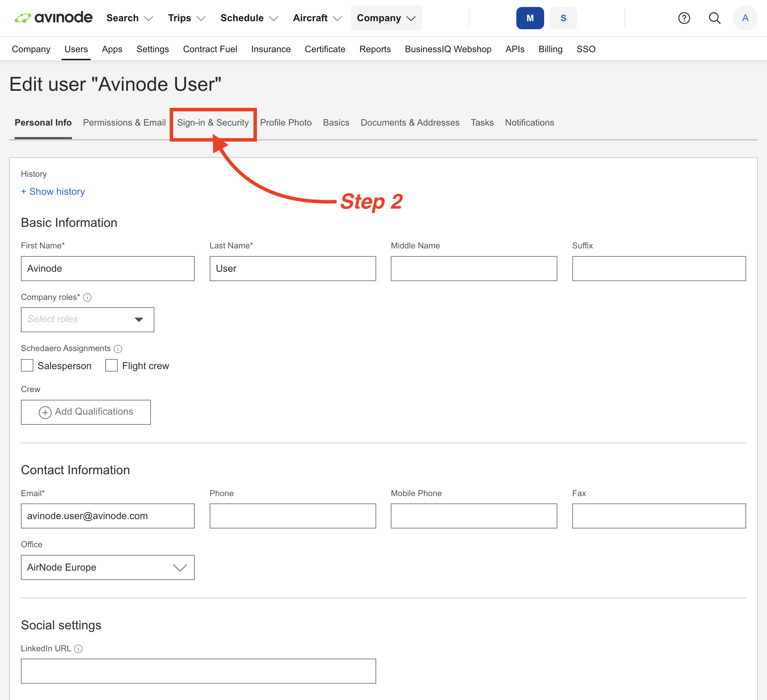Image resolution: width=767 pixels, height=700 pixels.
Task: Open the Select roles dropdown
Action: (87, 319)
